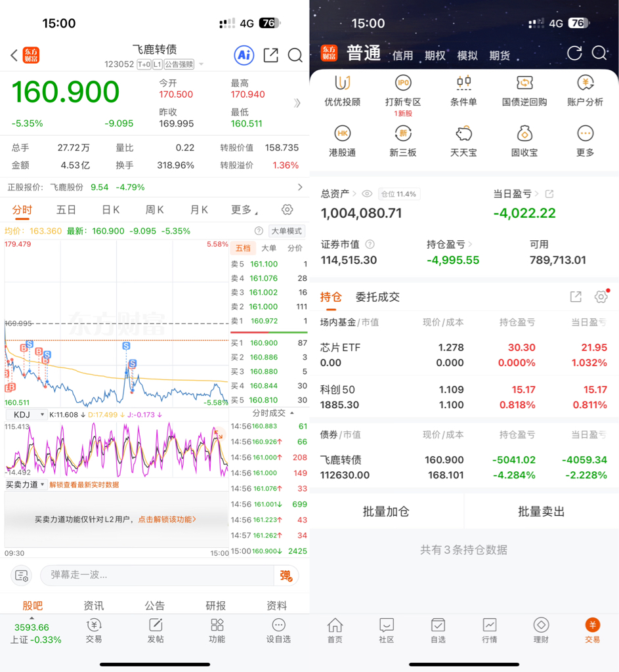Open 新三板 icon
This screenshot has width=619, height=672.
click(x=403, y=142)
